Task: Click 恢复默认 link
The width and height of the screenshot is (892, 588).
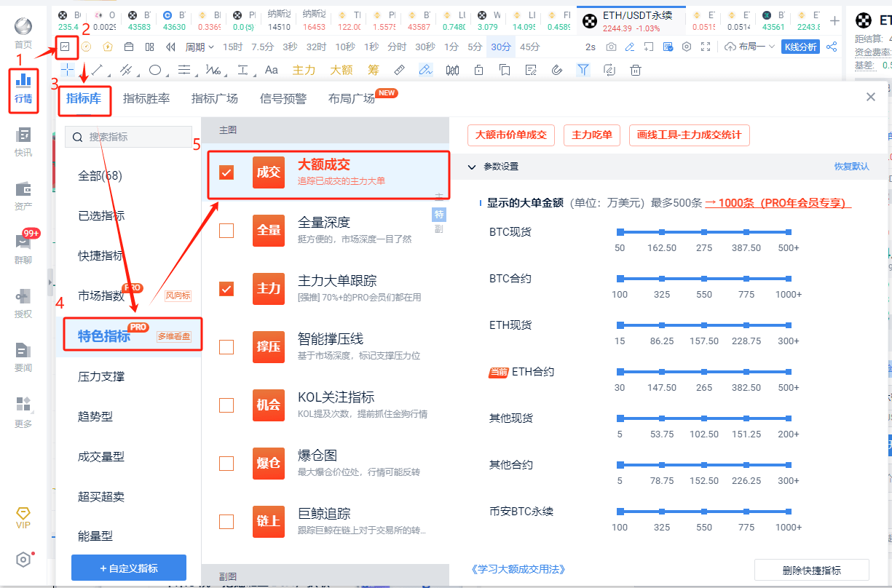Action: pyautogui.click(x=851, y=167)
